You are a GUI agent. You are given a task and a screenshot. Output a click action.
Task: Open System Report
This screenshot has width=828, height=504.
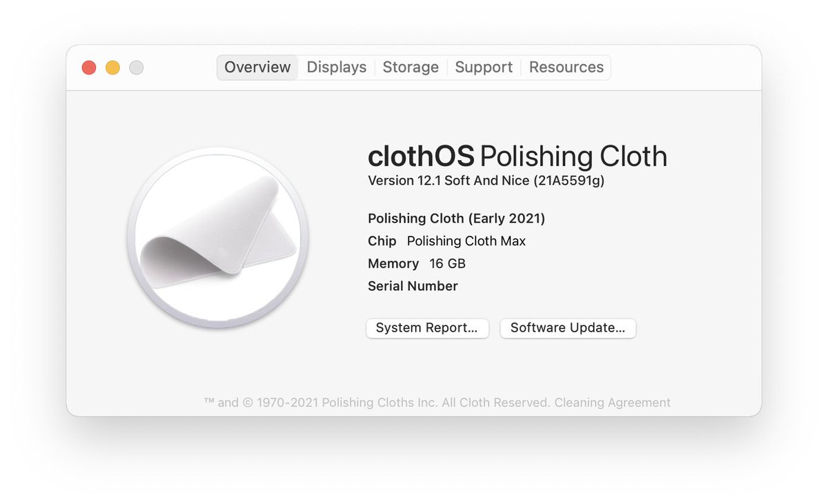(x=427, y=328)
